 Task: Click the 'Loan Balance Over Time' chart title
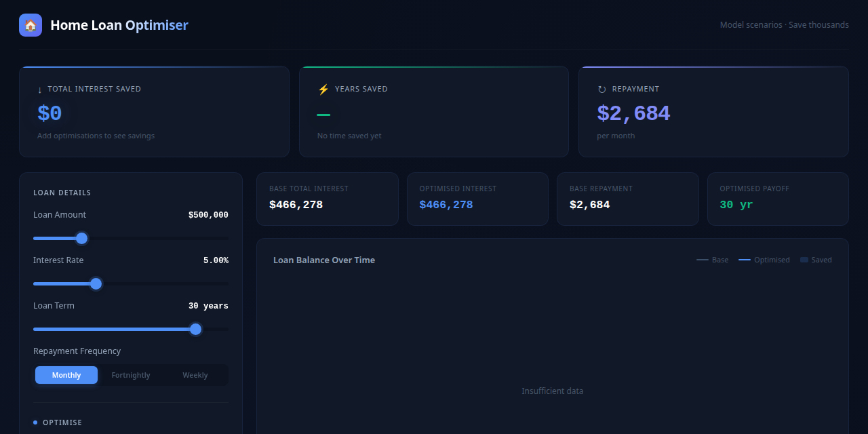click(x=324, y=260)
